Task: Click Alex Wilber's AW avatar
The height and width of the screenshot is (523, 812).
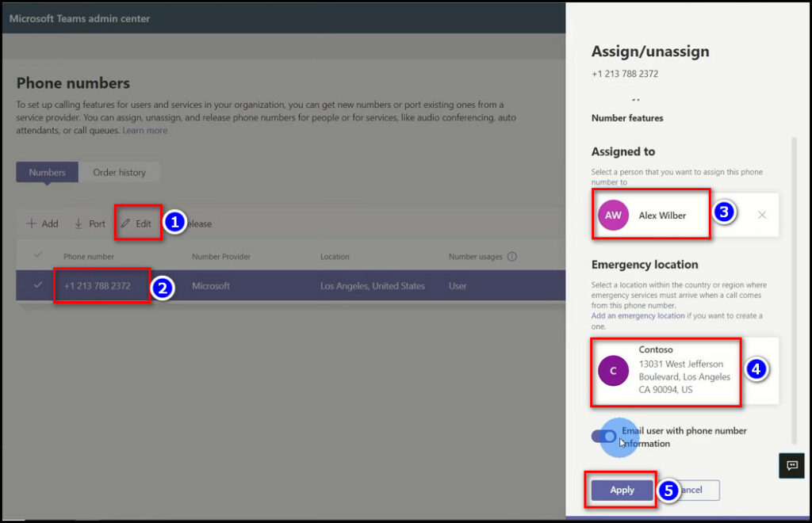Action: (613, 215)
